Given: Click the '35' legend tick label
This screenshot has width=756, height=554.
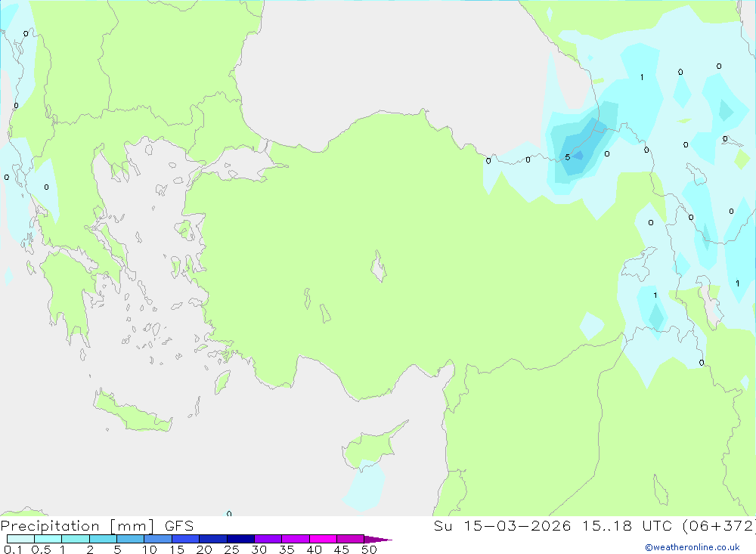Looking at the screenshot, I should [287, 549].
